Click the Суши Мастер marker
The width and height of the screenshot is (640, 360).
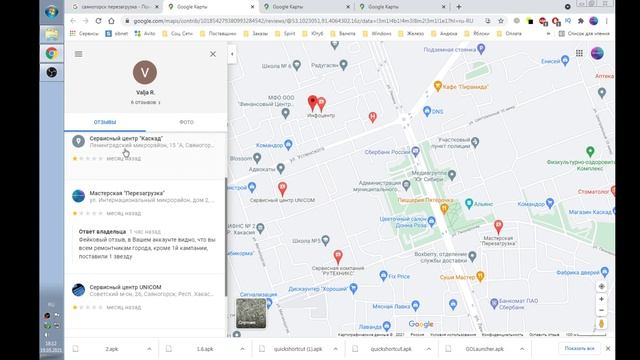tap(480, 276)
